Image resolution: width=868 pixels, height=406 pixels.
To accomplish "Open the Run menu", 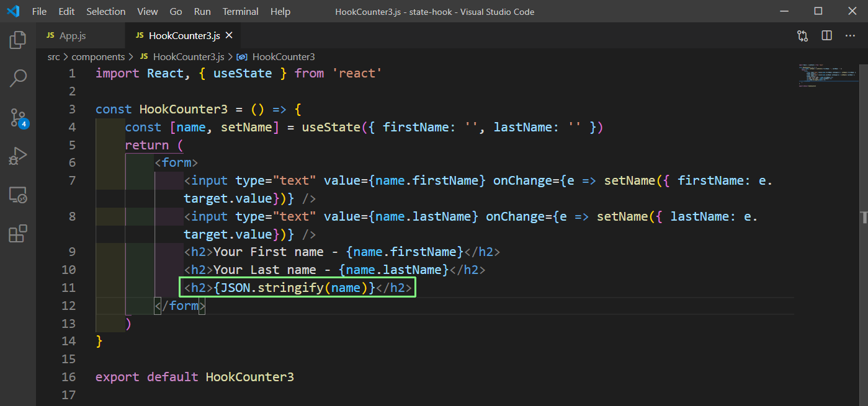I will [202, 12].
